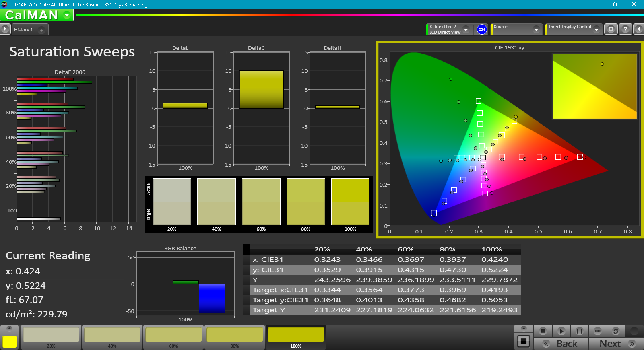The image size is (644, 350).
Task: Click the DeltaE 2000 bar chart
Action: [76, 149]
